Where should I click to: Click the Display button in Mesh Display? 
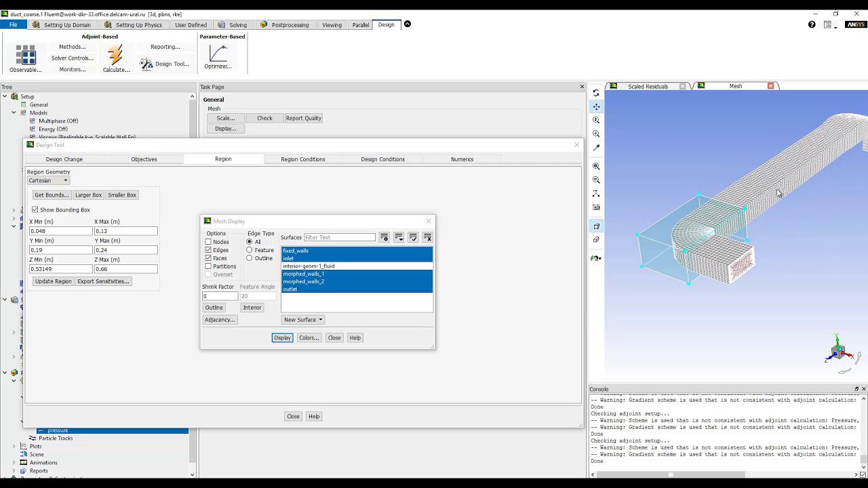282,338
